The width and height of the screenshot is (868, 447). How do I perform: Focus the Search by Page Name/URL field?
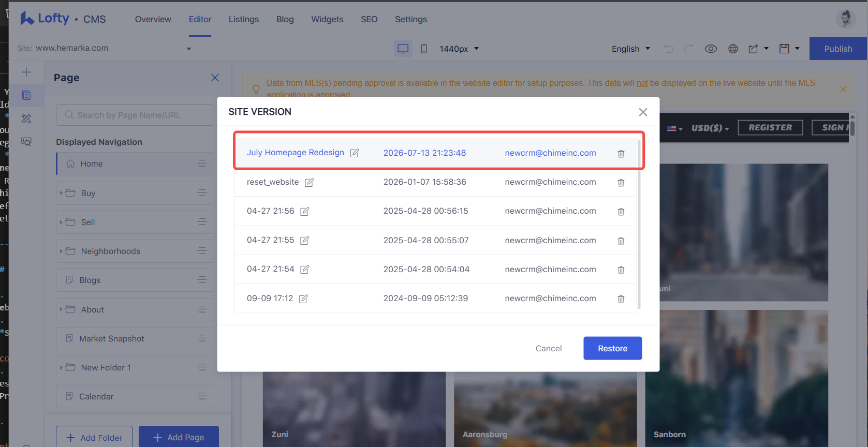coord(135,115)
